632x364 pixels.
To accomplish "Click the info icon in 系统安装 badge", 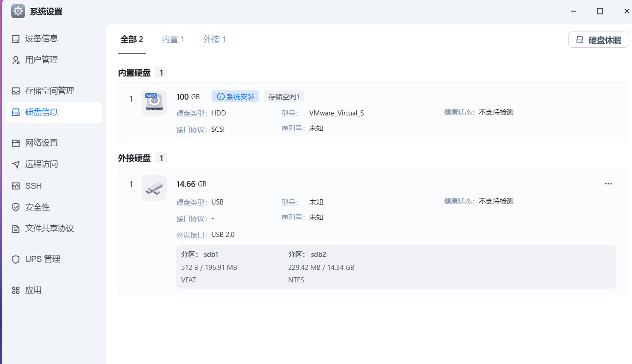I will pos(221,96).
